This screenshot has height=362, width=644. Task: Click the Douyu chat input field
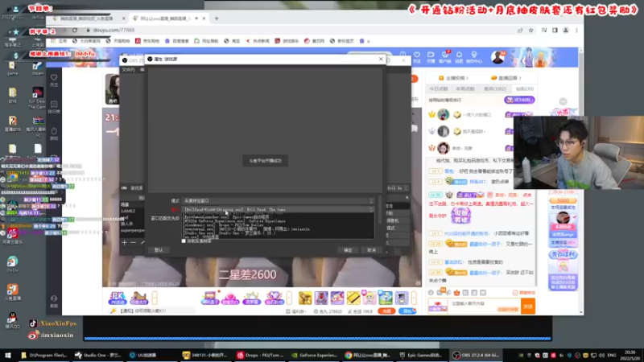point(485,306)
